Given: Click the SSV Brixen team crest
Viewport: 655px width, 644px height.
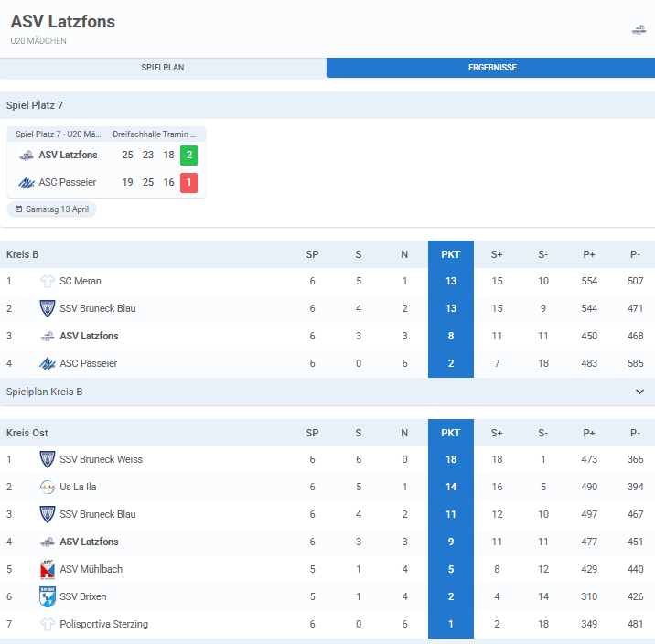Looking at the screenshot, I should 48,596.
